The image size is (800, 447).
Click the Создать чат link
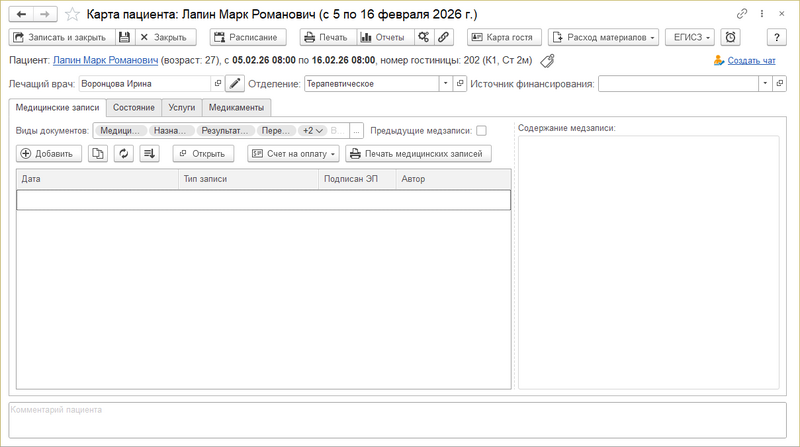(x=751, y=61)
